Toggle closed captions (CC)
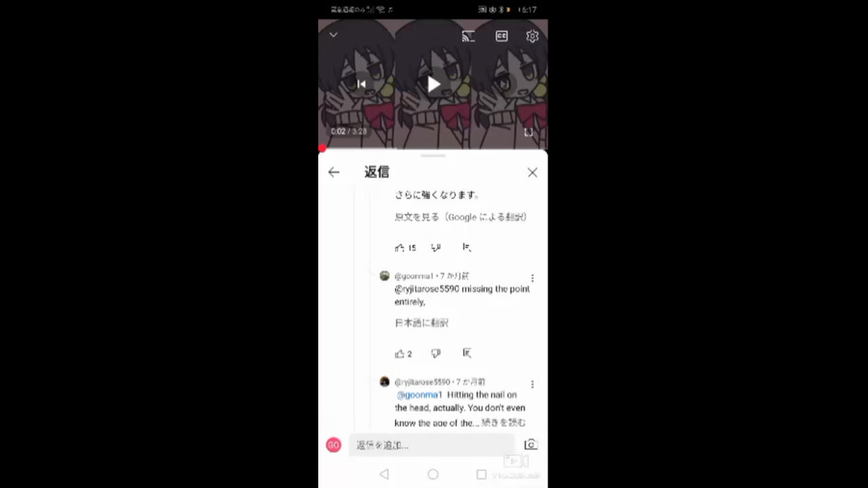Screen dimensions: 868x488 point(502,36)
